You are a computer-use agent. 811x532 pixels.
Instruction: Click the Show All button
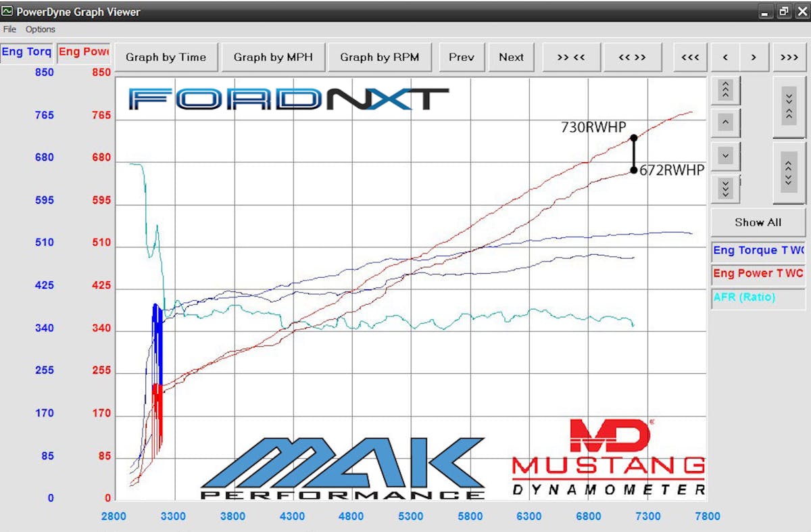click(758, 222)
